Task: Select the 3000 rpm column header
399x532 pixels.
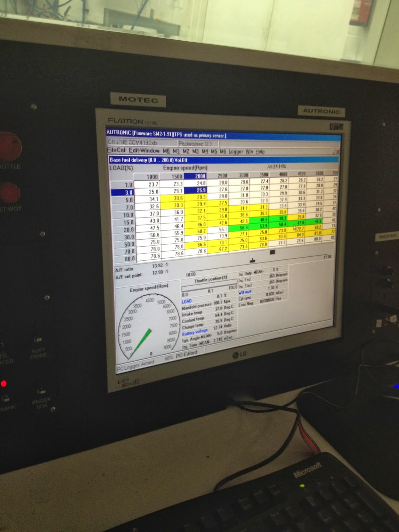Action: tap(239, 175)
